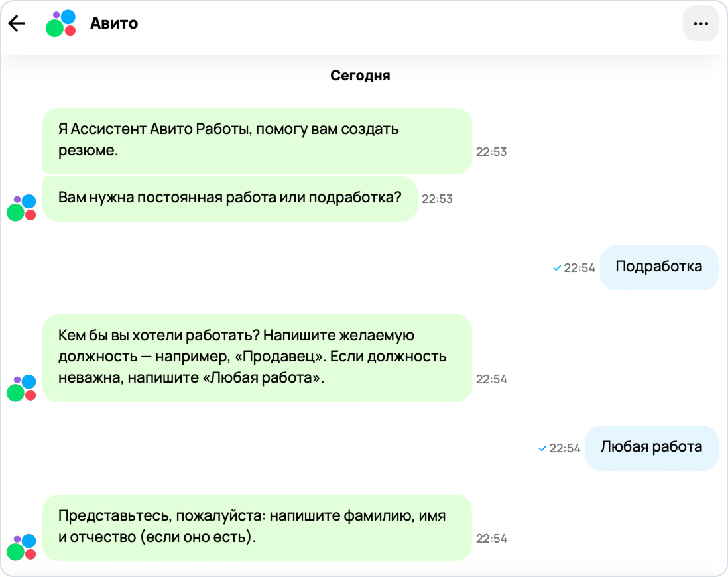Image resolution: width=728 pixels, height=577 pixels.
Task: Open the 'Авито' chat title
Action: click(114, 24)
